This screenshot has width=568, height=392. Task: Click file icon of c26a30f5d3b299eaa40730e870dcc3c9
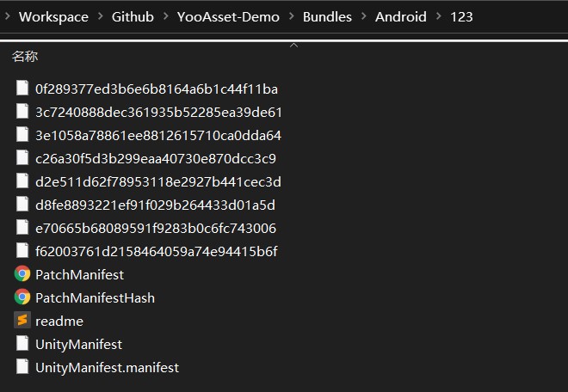tap(22, 157)
